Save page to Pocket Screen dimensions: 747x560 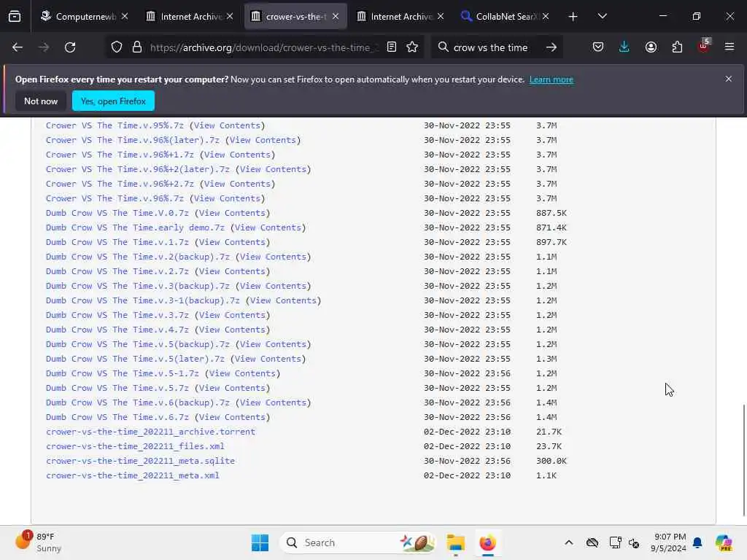tap(598, 47)
